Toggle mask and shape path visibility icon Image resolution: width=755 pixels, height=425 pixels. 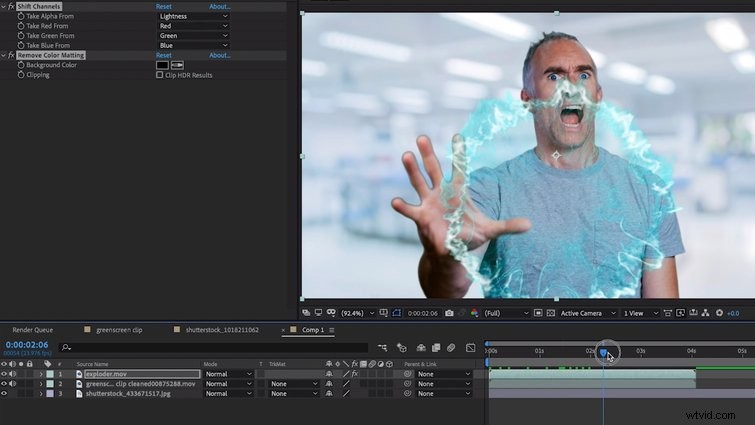pyautogui.click(x=396, y=313)
